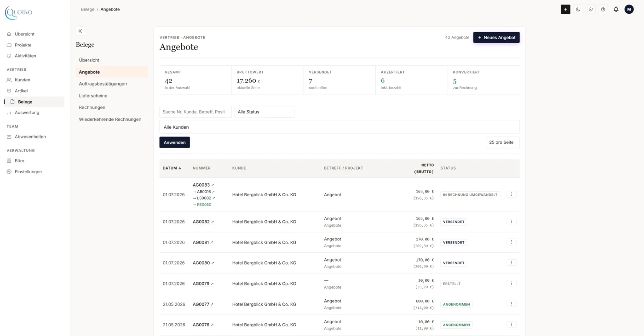Click the In Rechnung umgewandelt status badge
Image resolution: width=644 pixels, height=336 pixels.
[x=470, y=195]
